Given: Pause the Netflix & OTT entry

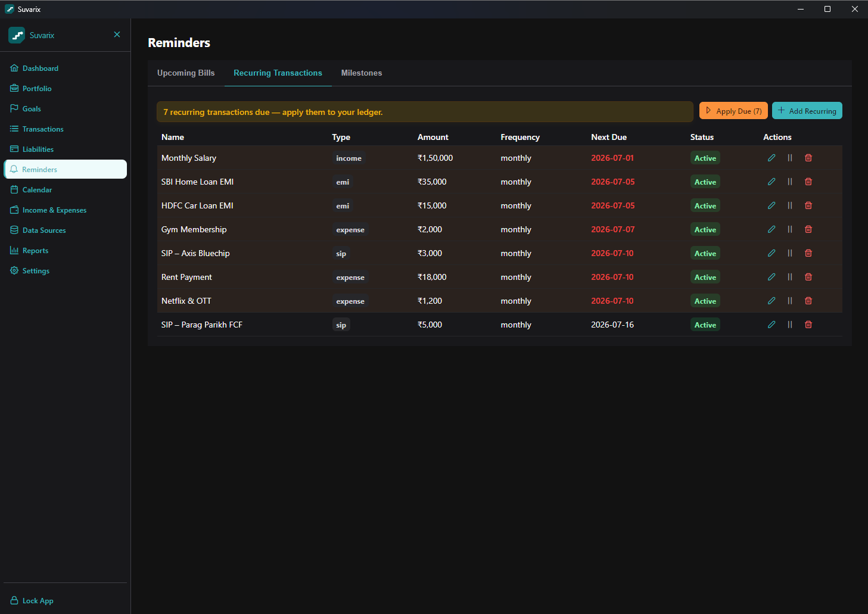Looking at the screenshot, I should (790, 301).
